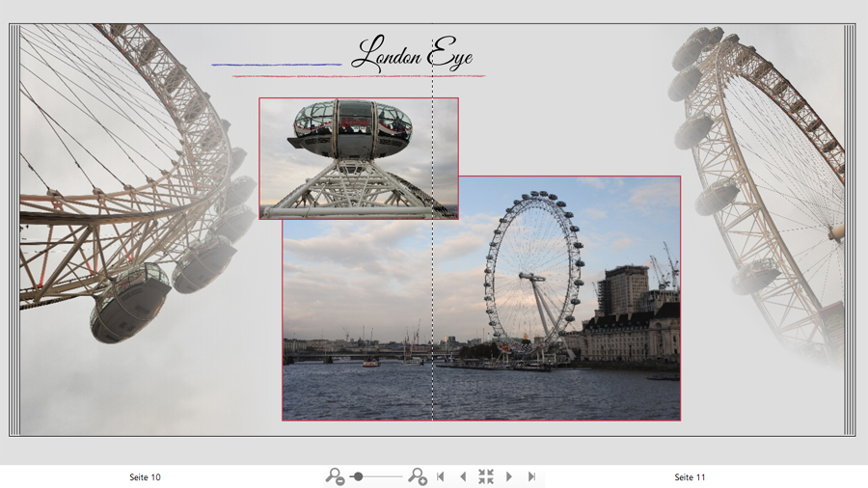Viewport: 868px width, 488px height.
Task: Jump to the first page
Action: (441, 476)
